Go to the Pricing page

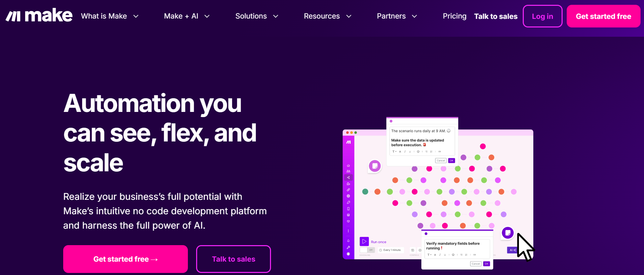[x=454, y=16]
